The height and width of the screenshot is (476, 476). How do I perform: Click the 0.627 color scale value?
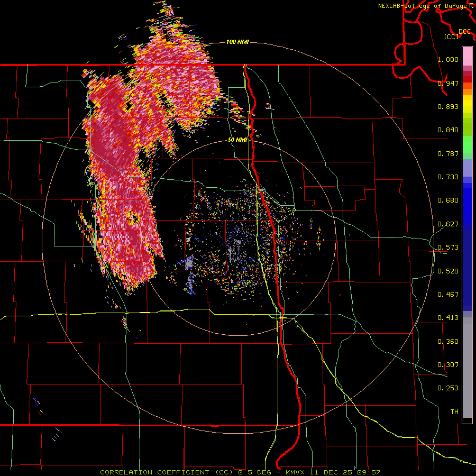448,224
